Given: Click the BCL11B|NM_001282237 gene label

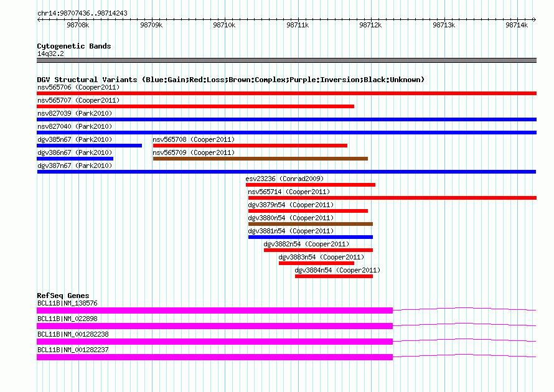Looking at the screenshot, I should point(73,350).
